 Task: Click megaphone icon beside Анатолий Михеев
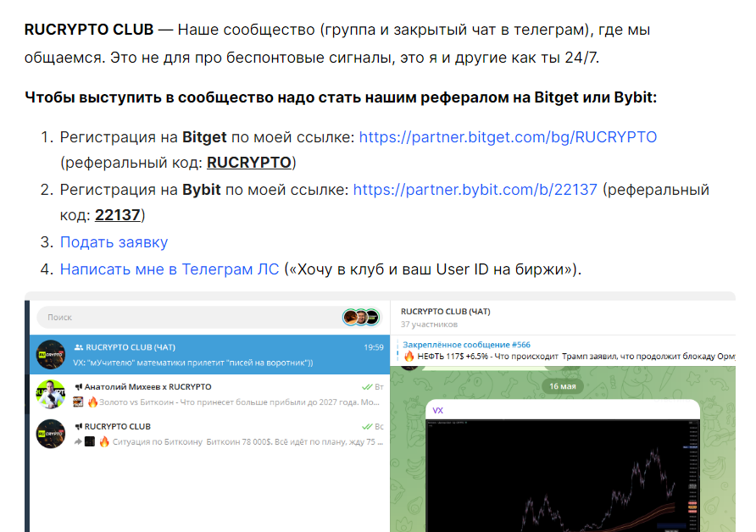[79, 387]
